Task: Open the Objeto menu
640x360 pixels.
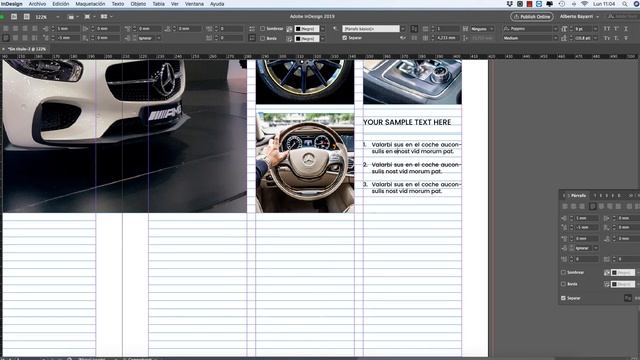Action: click(x=138, y=4)
